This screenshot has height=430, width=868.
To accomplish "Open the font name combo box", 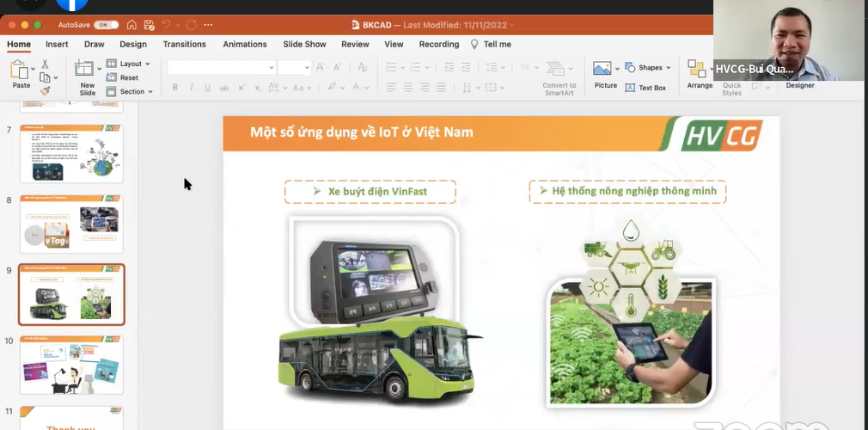I will tap(222, 68).
